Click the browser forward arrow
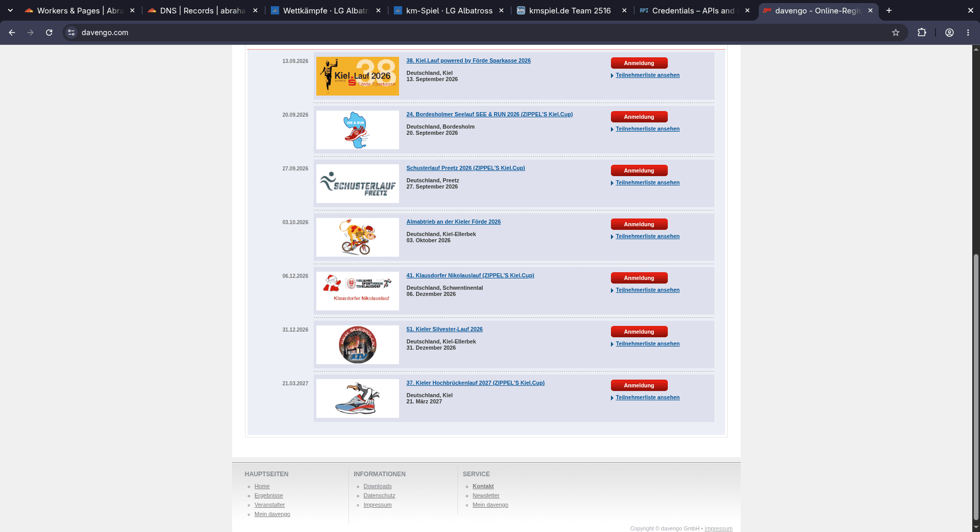Viewport: 980px width, 532px height. (x=30, y=33)
